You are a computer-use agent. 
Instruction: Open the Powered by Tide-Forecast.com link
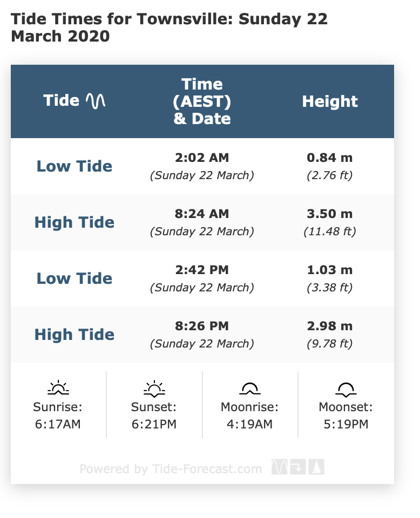[171, 469]
